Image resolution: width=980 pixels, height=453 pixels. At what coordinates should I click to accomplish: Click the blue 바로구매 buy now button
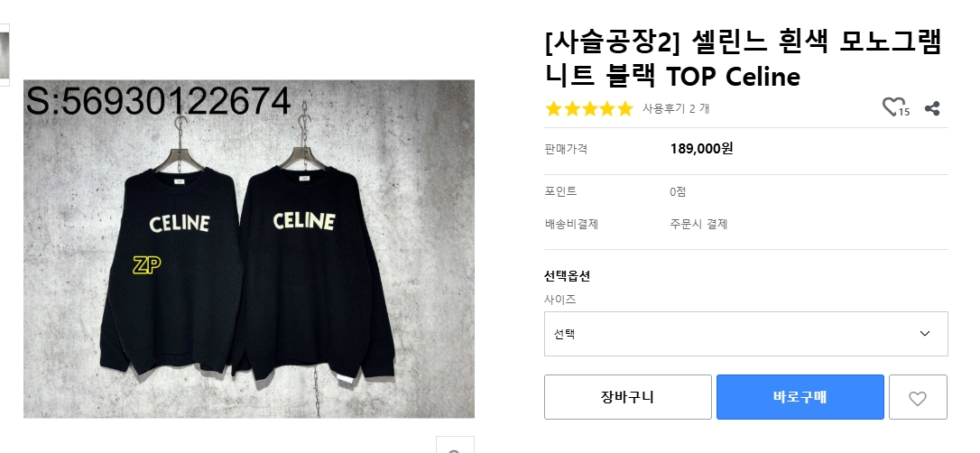[x=800, y=397]
